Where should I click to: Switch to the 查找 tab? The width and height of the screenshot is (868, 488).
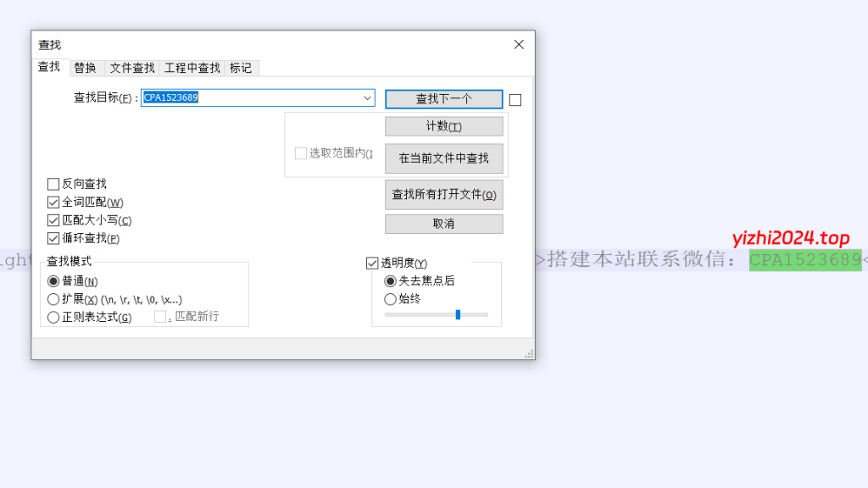point(48,68)
